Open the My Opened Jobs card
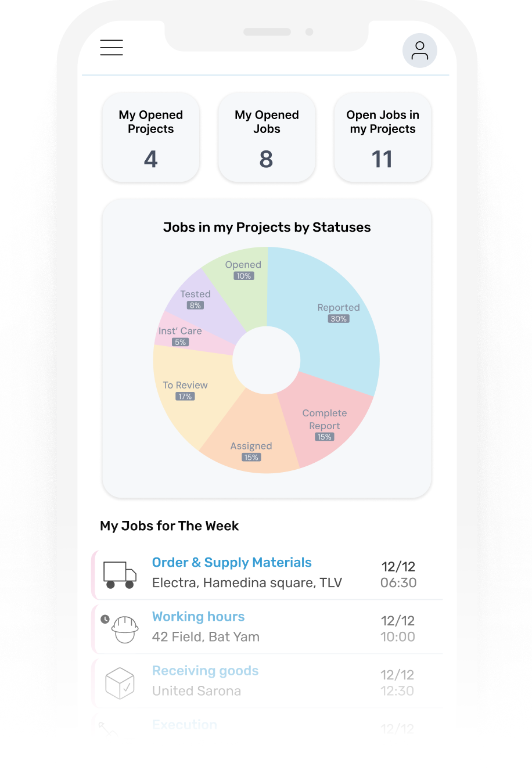The height and width of the screenshot is (770, 532). tap(267, 137)
